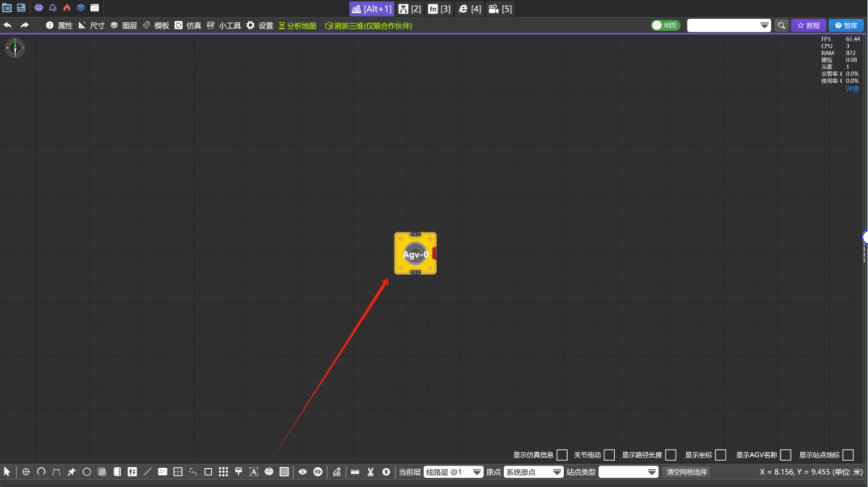Click the redo arrow
The image size is (868, 487).
tap(24, 25)
